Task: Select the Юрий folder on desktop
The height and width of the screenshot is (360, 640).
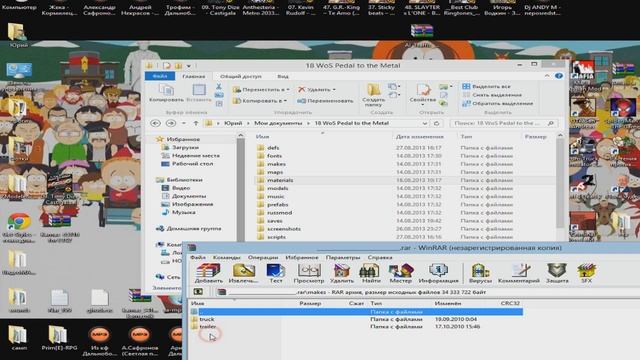Action: tap(17, 36)
